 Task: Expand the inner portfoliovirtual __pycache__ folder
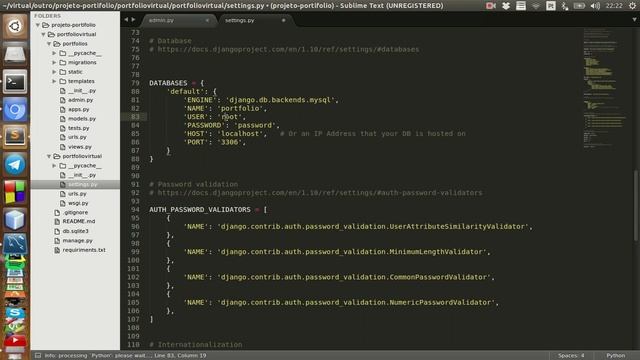(x=54, y=166)
